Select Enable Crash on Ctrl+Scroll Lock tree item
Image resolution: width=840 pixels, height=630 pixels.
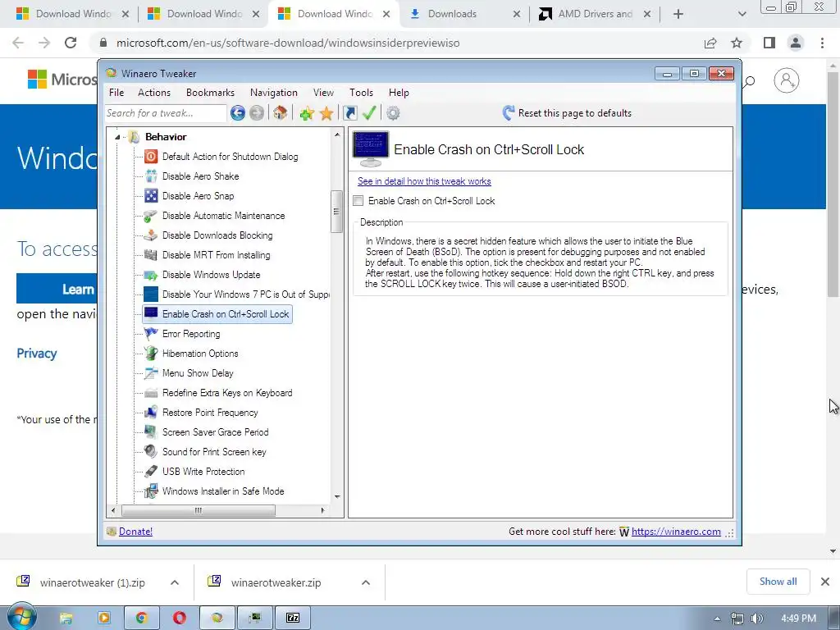217,314
